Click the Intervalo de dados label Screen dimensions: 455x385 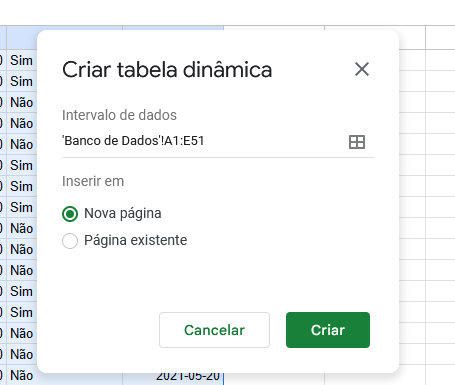point(119,115)
